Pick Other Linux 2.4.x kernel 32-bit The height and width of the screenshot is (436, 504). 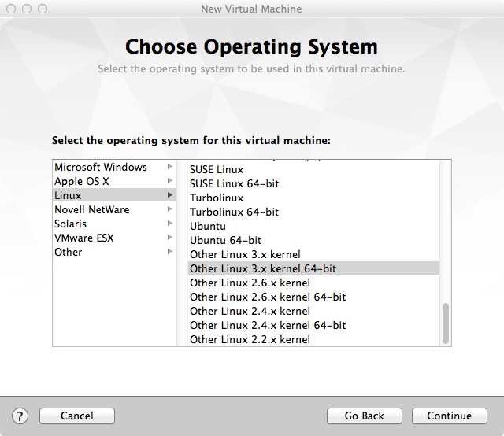point(313,311)
